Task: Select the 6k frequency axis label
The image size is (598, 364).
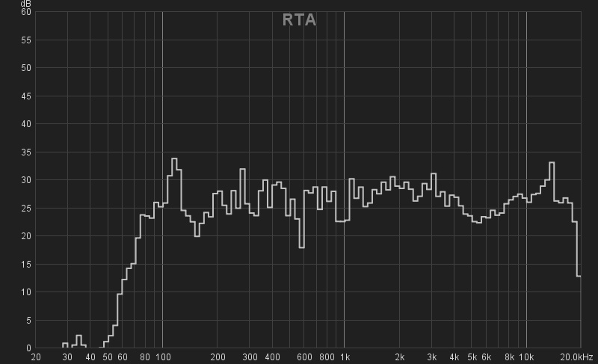Action: point(487,357)
